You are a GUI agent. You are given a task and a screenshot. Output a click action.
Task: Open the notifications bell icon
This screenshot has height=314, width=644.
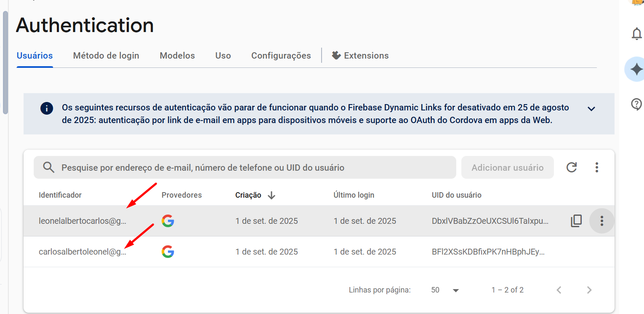636,34
